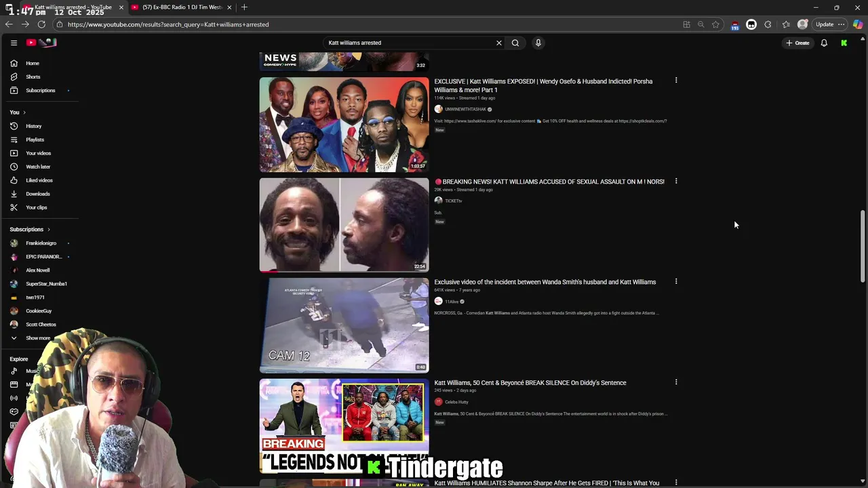Click the browser address bar URL
This screenshot has height=488, width=868.
(x=168, y=24)
